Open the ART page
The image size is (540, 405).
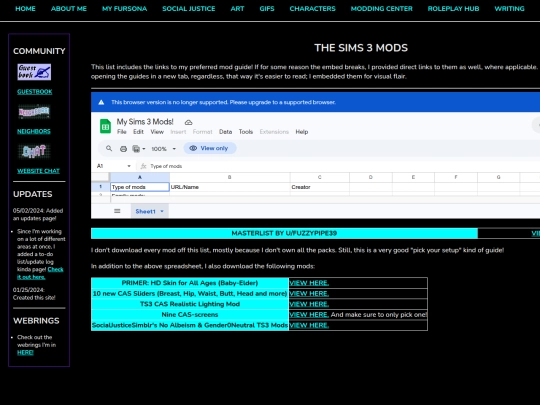coord(237,9)
